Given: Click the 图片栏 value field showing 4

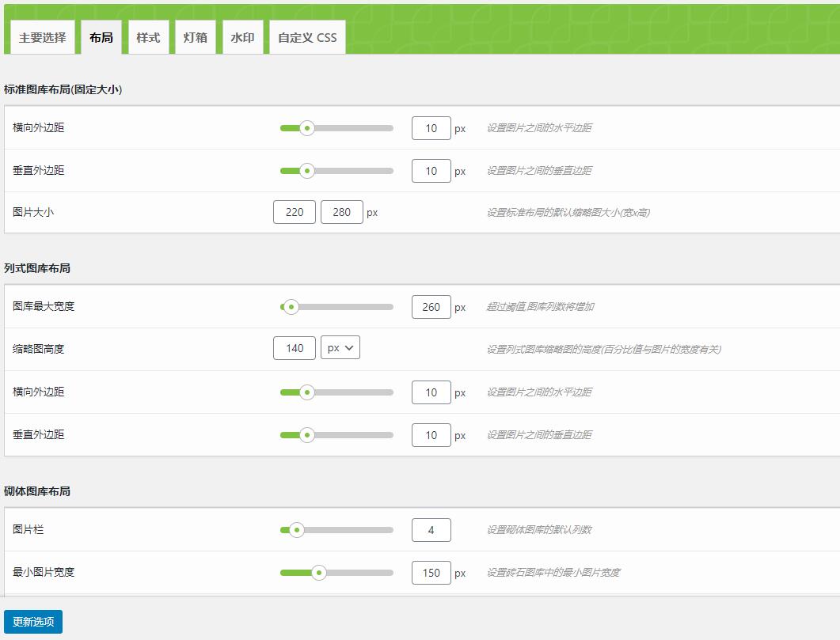Looking at the screenshot, I should pos(431,530).
